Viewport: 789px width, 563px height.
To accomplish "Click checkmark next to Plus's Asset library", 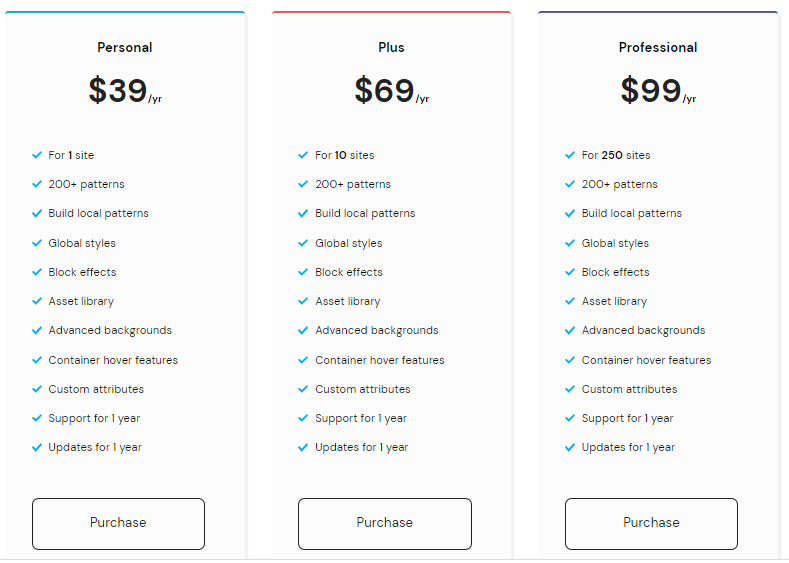I will (x=303, y=301).
